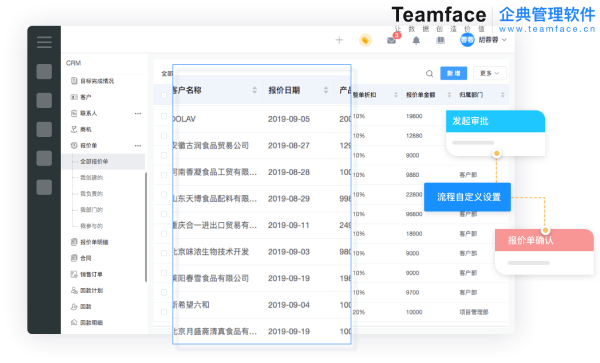
Task: Check the row with amount 19600
Action: [x=164, y=116]
